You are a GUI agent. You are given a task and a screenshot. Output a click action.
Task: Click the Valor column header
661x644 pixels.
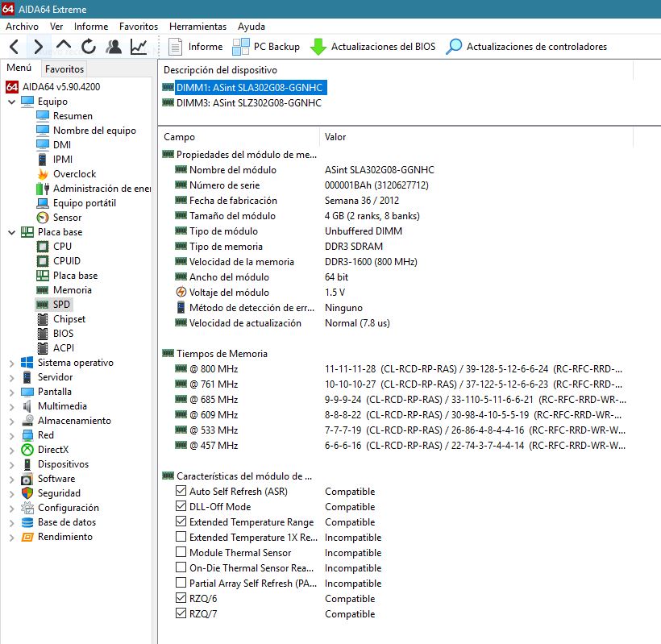pos(335,137)
